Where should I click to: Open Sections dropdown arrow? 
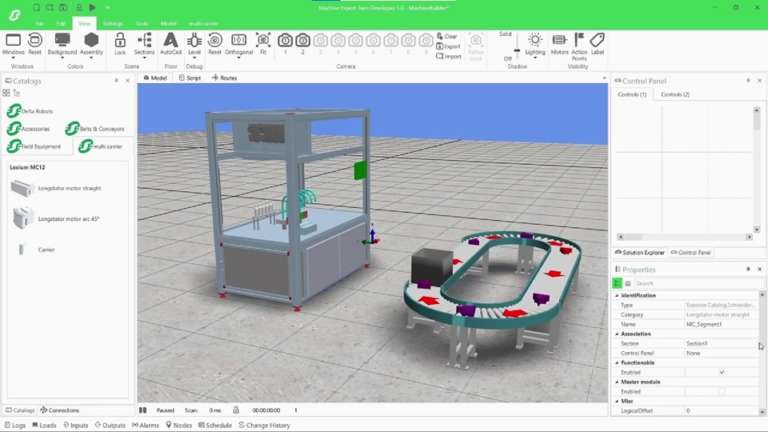[144, 58]
